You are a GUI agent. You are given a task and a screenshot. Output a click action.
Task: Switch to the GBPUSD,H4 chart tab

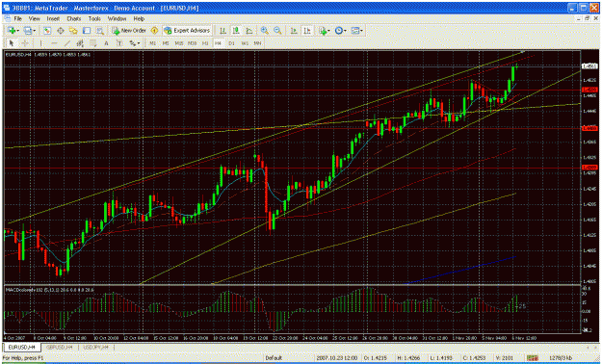click(x=59, y=347)
